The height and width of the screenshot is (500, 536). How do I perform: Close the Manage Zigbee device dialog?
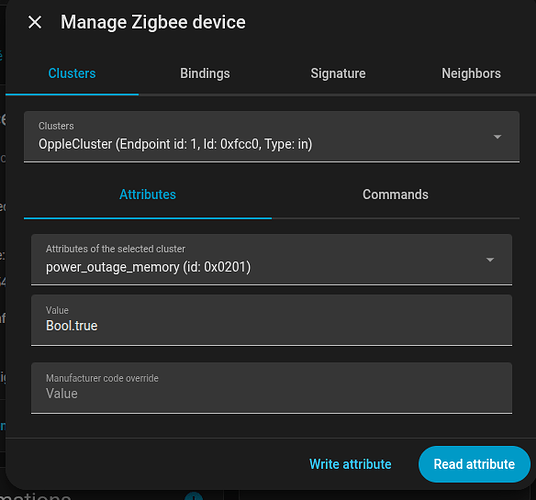(x=35, y=22)
